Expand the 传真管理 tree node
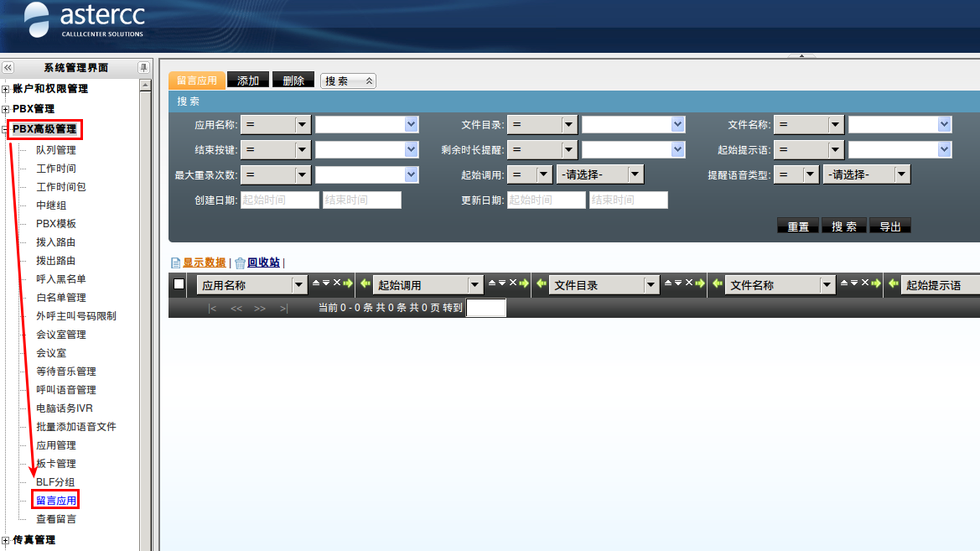This screenshot has width=980, height=551. tap(6, 540)
